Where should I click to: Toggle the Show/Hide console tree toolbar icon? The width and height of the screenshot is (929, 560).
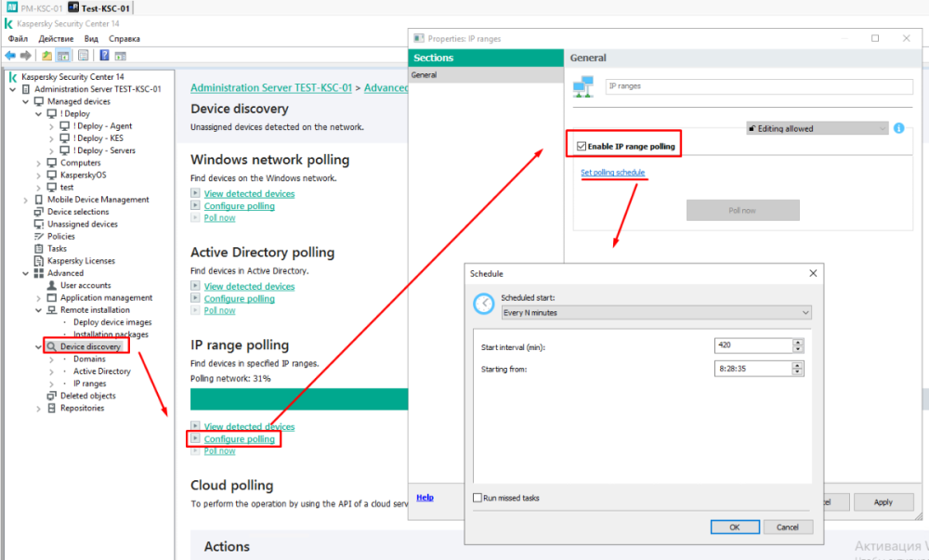(x=63, y=56)
